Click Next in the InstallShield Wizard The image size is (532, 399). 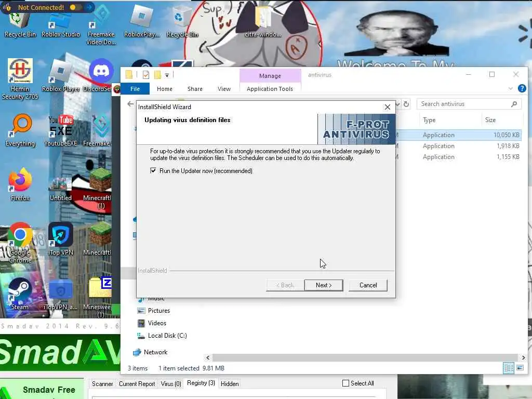tap(324, 285)
